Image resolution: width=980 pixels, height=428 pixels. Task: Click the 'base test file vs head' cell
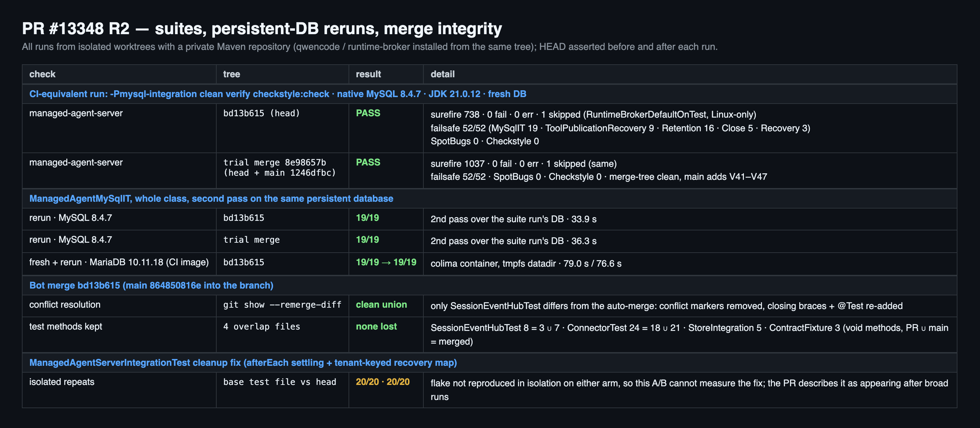click(x=279, y=382)
